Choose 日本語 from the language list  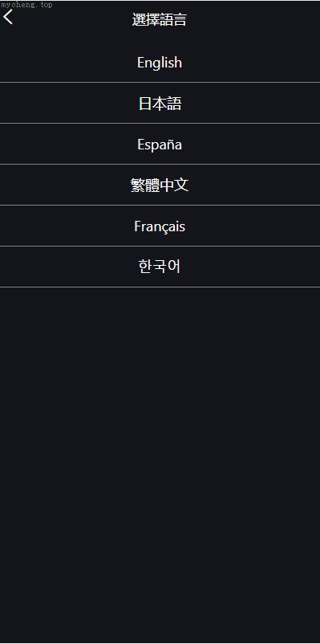click(160, 103)
